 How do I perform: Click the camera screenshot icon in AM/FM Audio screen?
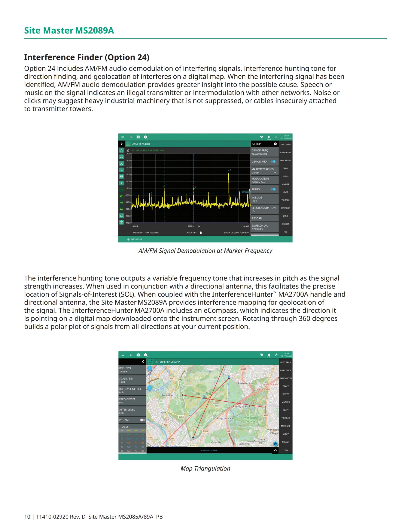coord(138,137)
